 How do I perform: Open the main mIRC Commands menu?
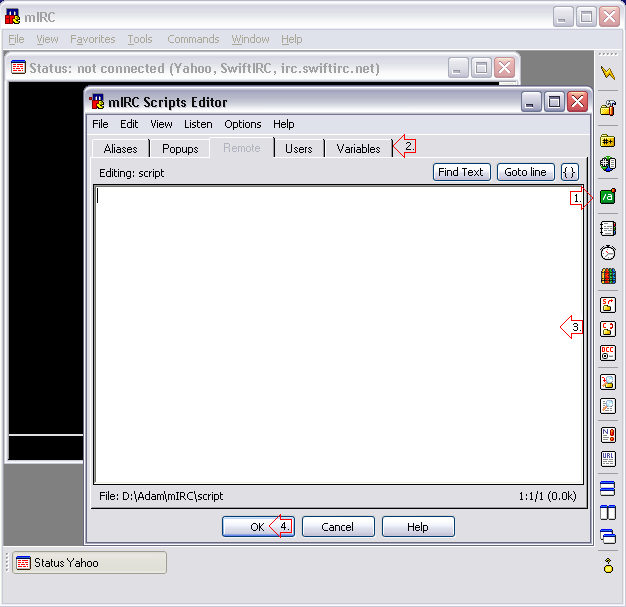pyautogui.click(x=193, y=39)
